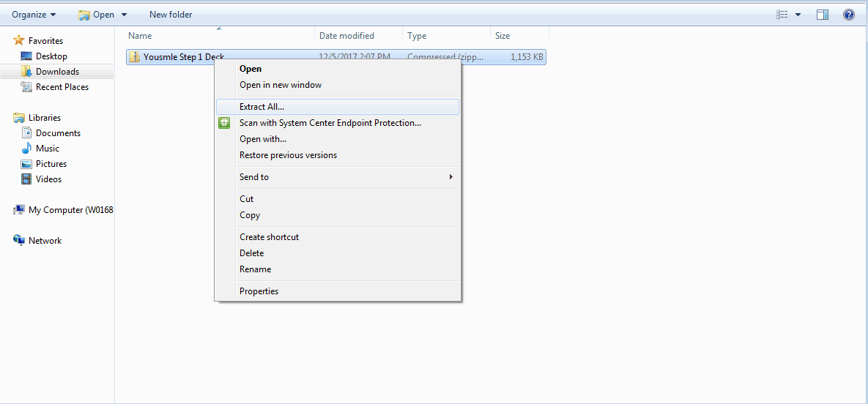The width and height of the screenshot is (868, 404).
Task: Select Downloads in navigation pane
Action: point(58,72)
